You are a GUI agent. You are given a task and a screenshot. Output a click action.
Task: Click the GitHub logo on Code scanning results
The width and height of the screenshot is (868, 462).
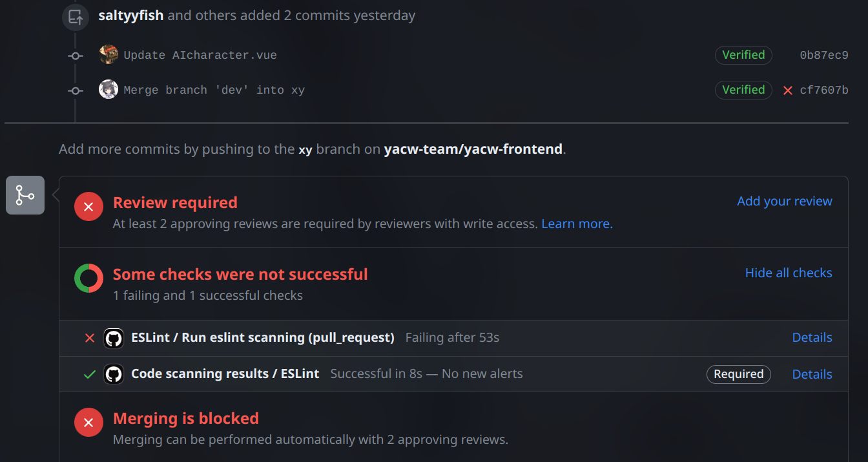(114, 374)
